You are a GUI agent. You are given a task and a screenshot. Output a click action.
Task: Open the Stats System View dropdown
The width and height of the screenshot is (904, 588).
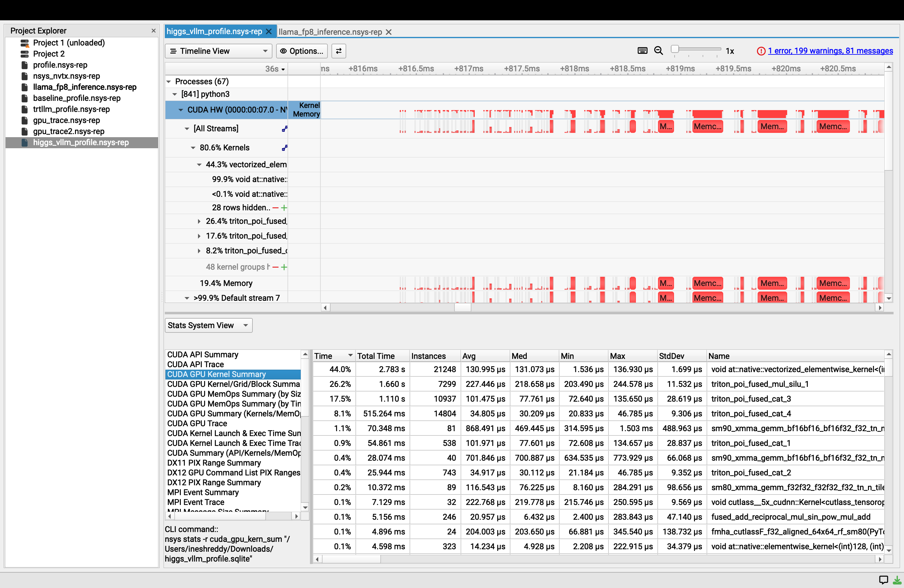click(x=208, y=325)
